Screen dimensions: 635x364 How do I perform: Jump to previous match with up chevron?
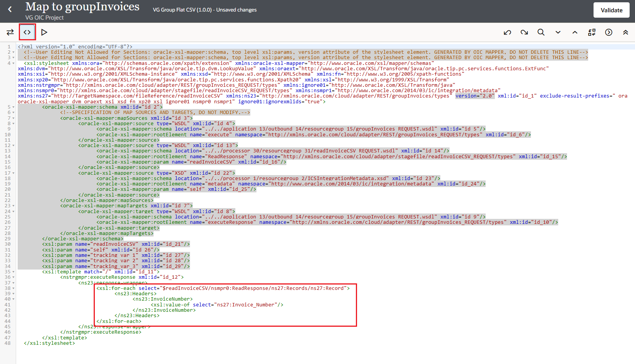tap(575, 32)
